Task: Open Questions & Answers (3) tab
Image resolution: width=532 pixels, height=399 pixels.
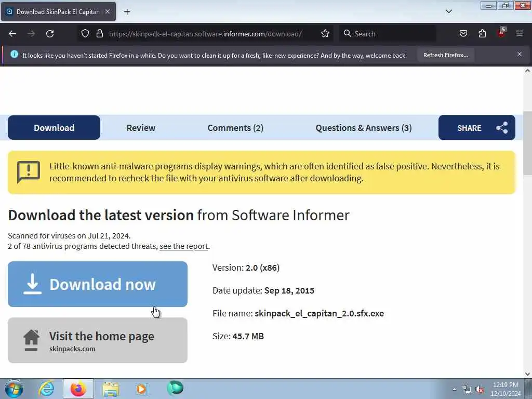Action: pos(364,128)
